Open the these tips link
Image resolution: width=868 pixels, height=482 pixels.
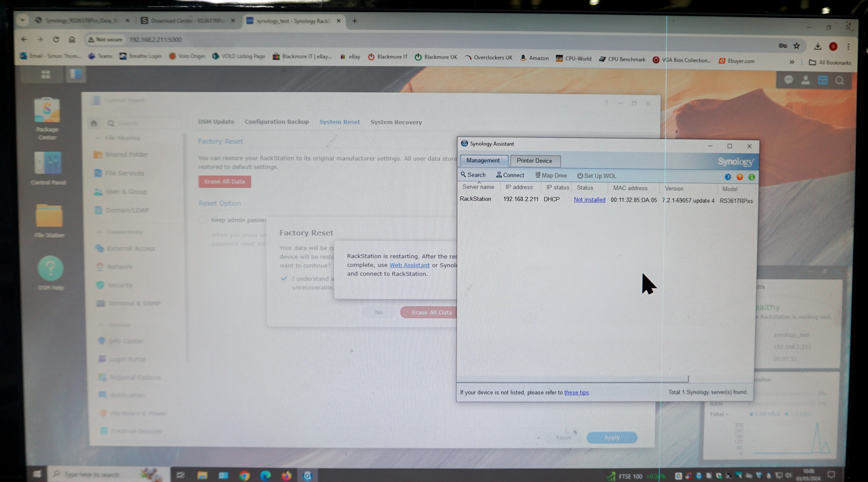577,392
